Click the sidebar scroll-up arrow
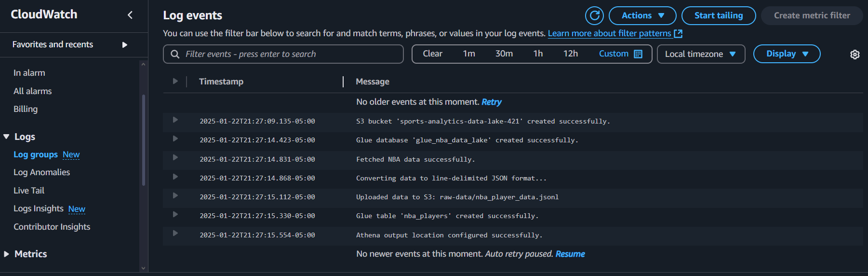 tap(143, 64)
